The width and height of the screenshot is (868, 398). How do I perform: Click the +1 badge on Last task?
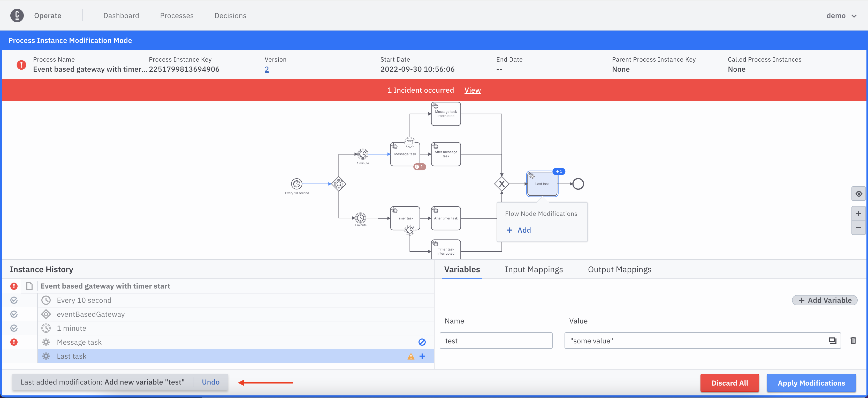[x=559, y=171]
